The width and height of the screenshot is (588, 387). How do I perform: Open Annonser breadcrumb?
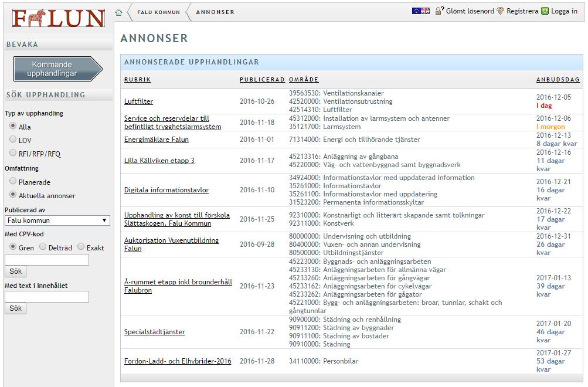point(215,12)
